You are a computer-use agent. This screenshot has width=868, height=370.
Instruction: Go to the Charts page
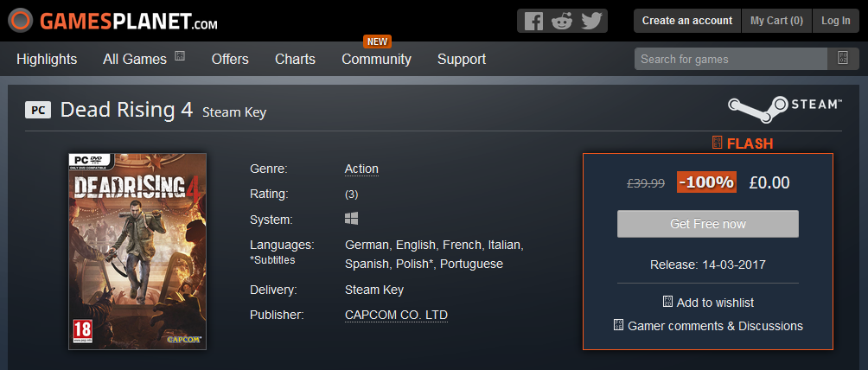295,59
